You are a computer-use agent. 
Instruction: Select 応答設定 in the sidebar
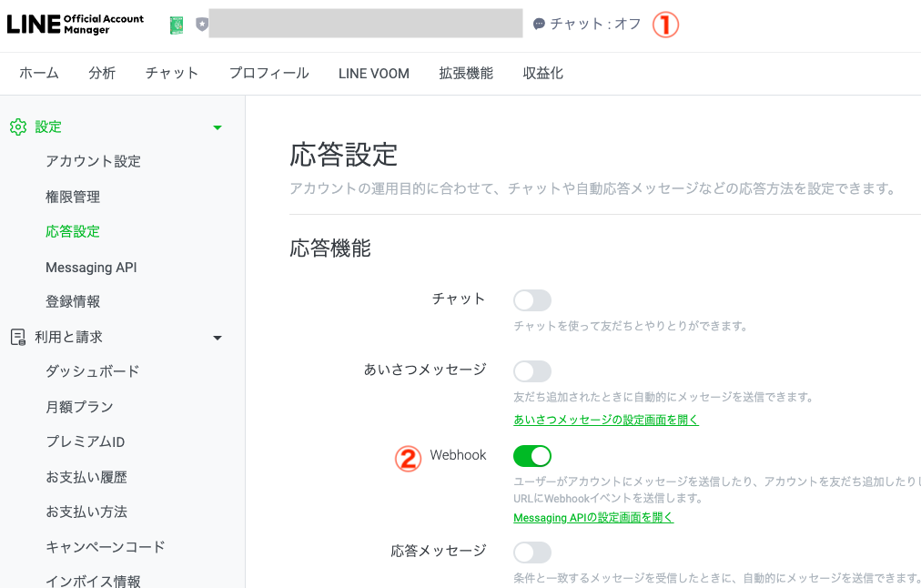(73, 231)
